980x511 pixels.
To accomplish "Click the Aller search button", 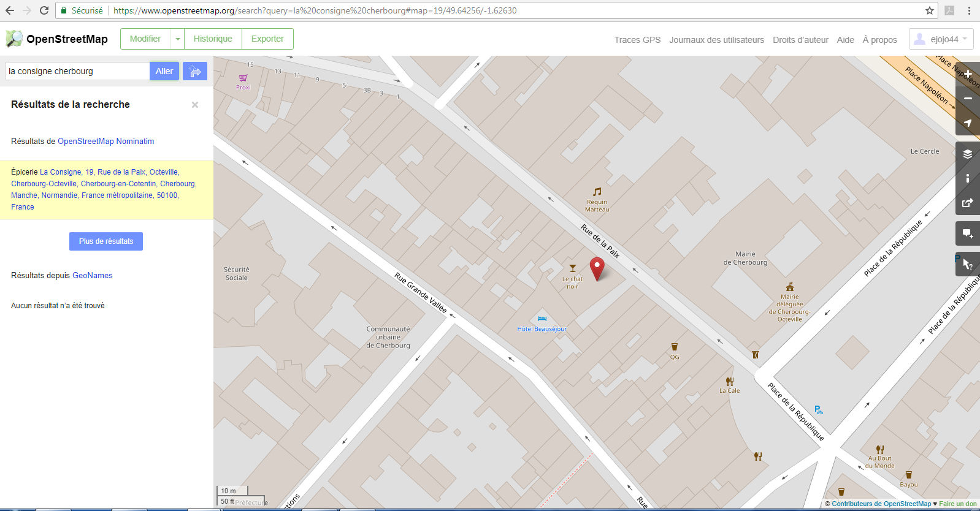I will tap(164, 71).
